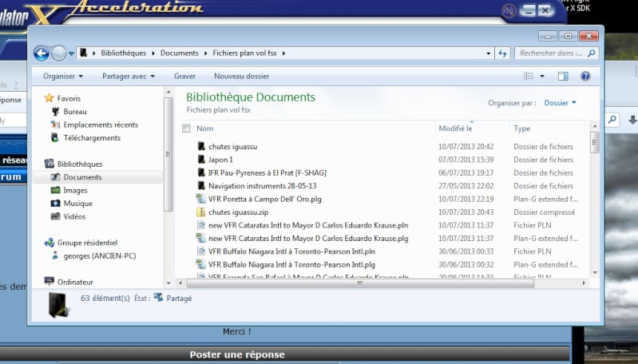Open Téléchargements in navigation pane
This screenshot has width=638, height=364.
click(x=92, y=138)
